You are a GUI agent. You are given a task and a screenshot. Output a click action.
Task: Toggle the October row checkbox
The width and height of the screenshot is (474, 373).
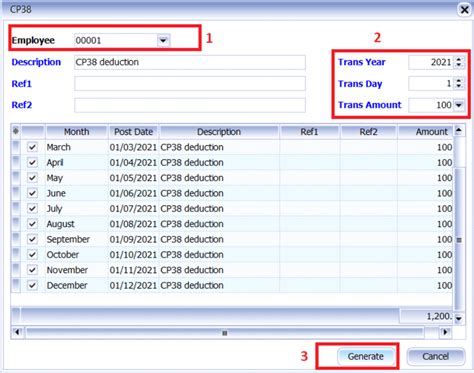click(x=32, y=255)
